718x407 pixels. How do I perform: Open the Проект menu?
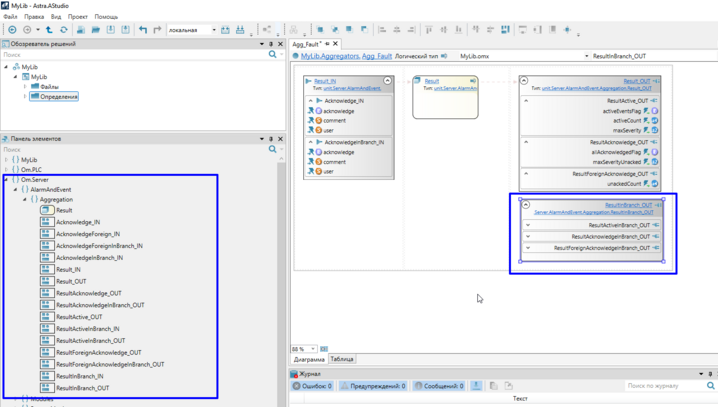77,17
